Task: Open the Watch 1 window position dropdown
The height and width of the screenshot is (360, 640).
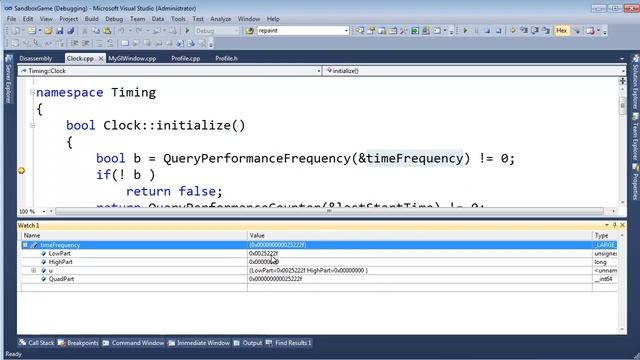Action: [x=607, y=225]
